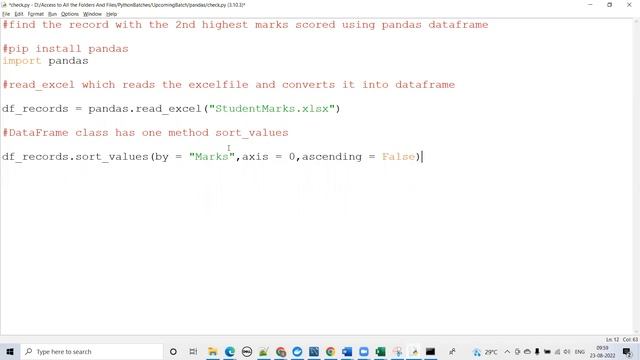The image size is (640, 360).
Task: Open the weather widget showing 29°C
Action: click(486, 351)
